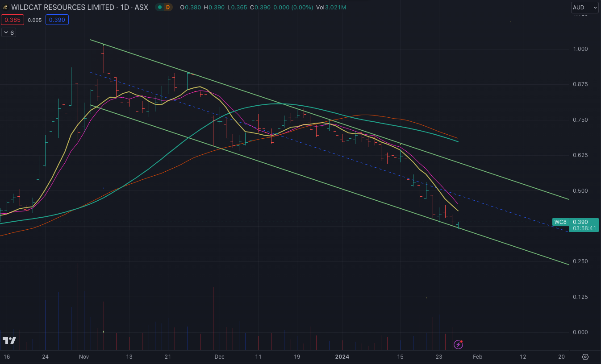Click the 12 date label on the time axis
This screenshot has width=601, height=364.
click(x=523, y=357)
